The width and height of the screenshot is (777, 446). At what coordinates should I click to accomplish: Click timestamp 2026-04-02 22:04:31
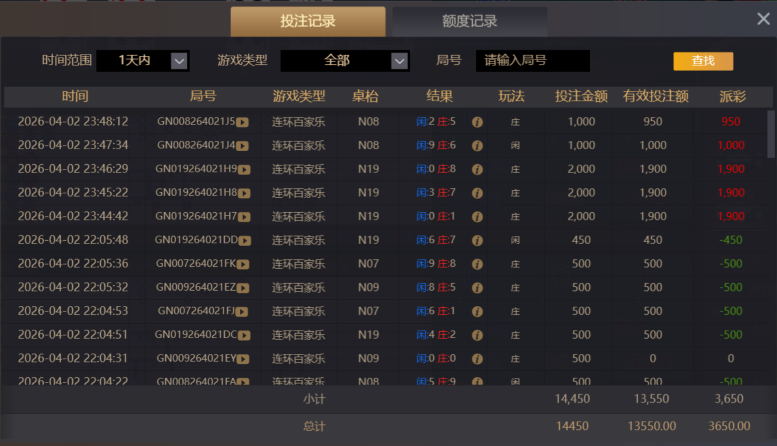click(73, 358)
